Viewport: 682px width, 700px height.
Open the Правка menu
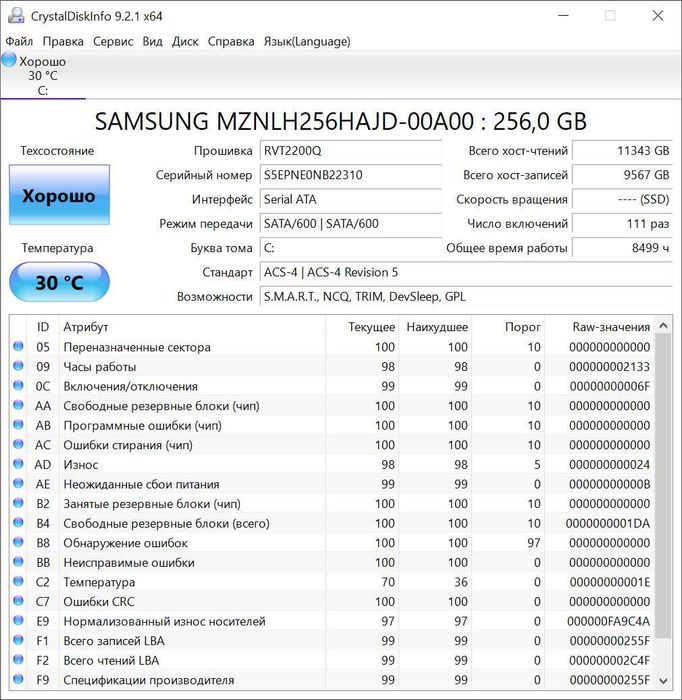coord(63,42)
